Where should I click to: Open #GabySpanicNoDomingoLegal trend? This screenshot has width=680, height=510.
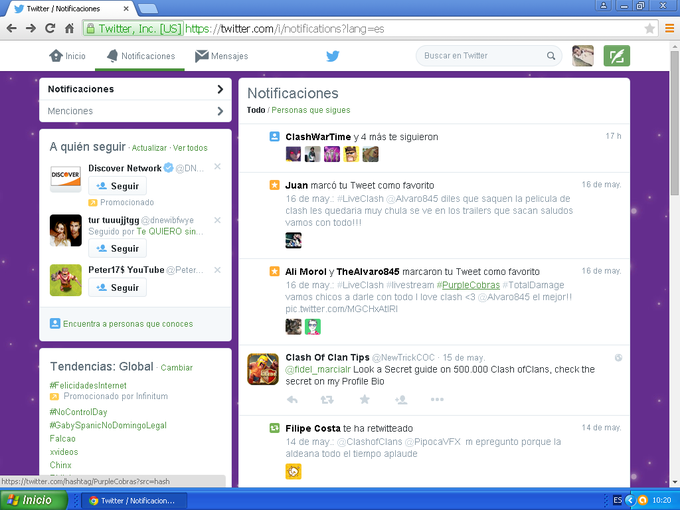coord(108,425)
